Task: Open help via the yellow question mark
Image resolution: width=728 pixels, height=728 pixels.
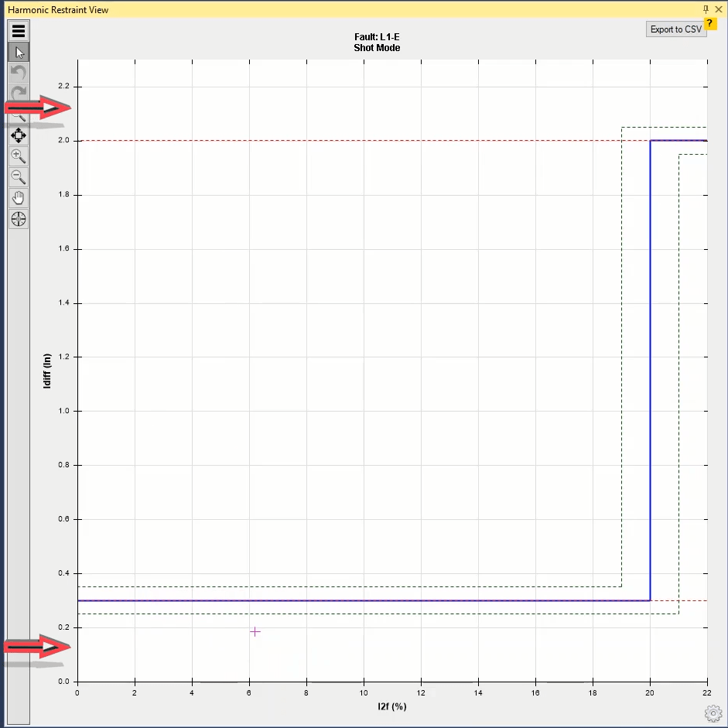Action: click(710, 23)
